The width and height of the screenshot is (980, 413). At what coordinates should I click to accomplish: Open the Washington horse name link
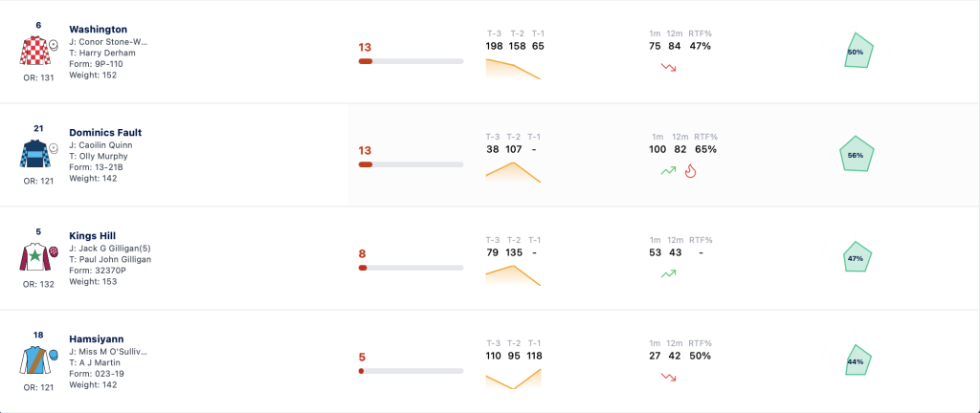[x=99, y=29]
